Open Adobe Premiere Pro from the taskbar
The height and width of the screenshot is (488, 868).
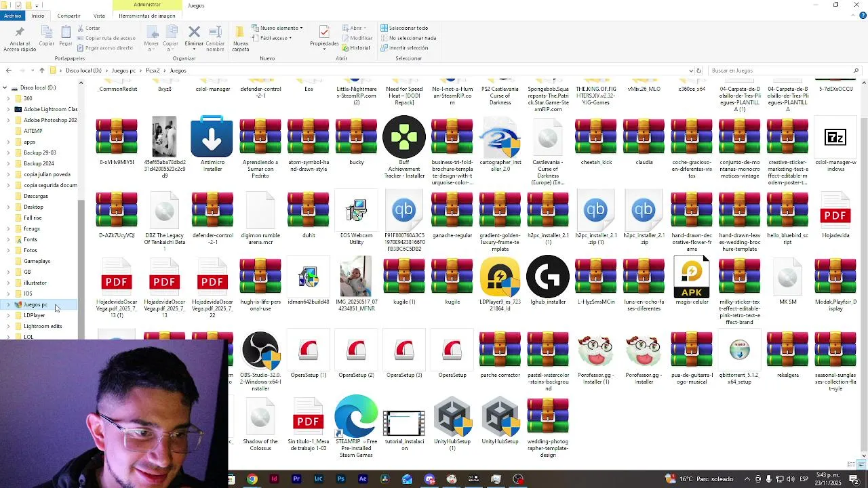click(x=296, y=479)
